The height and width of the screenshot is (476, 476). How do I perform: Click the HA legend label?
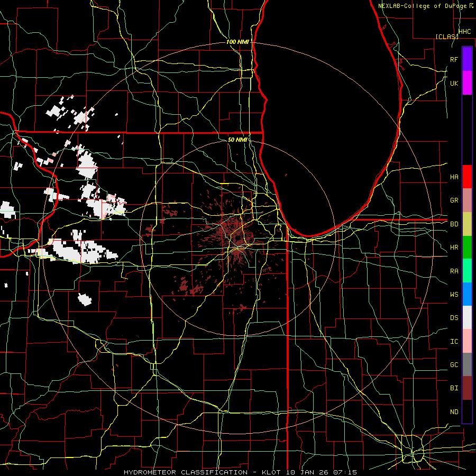pos(454,177)
